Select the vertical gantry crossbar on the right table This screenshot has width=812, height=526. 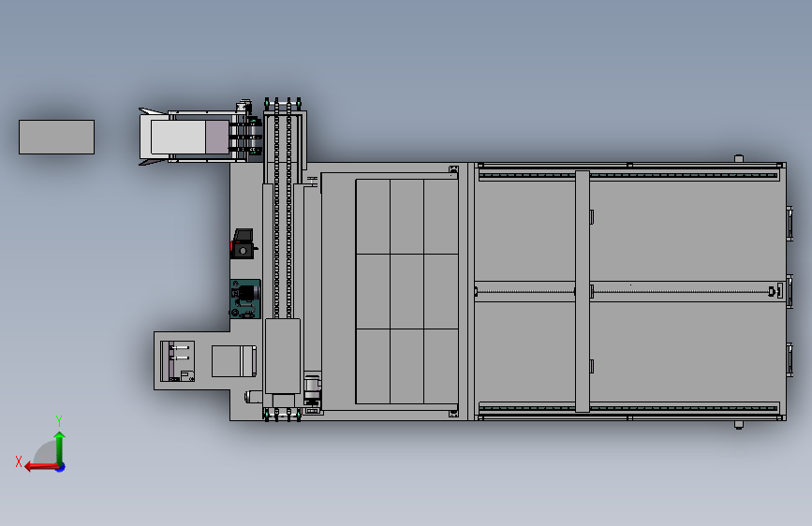pyautogui.click(x=583, y=291)
